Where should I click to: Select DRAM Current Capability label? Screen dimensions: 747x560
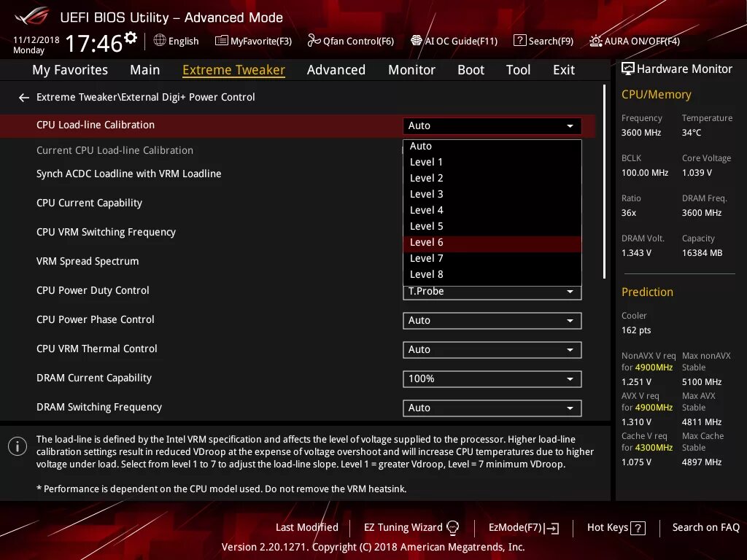(94, 378)
